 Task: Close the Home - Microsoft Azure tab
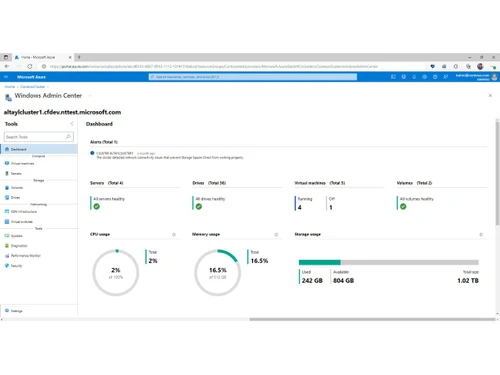(70, 57)
